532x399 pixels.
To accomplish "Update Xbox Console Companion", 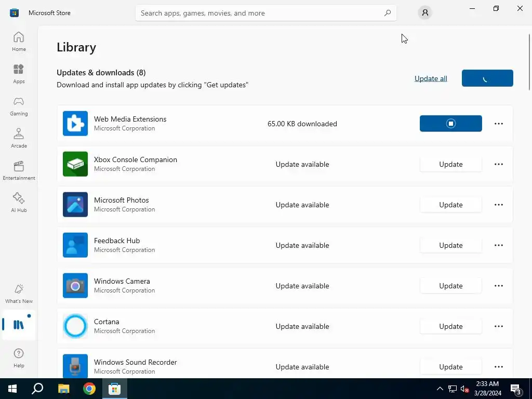I will pos(450,164).
